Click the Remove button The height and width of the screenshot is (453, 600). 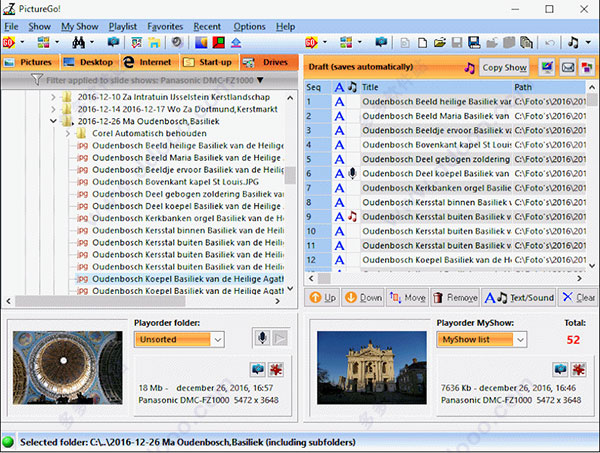point(455,297)
